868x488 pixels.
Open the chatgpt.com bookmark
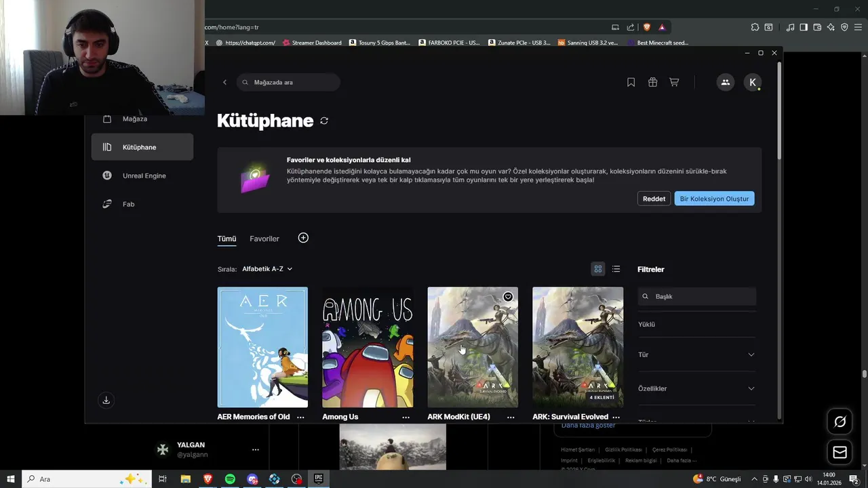[x=245, y=43]
